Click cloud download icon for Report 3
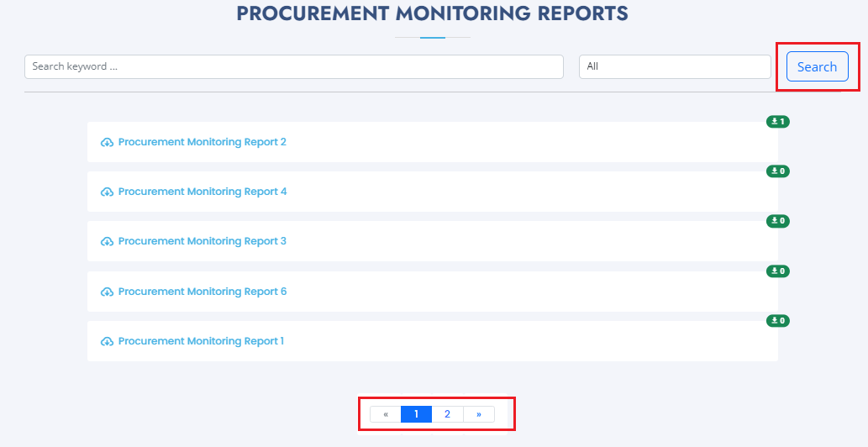The height and width of the screenshot is (447, 868). (107, 242)
